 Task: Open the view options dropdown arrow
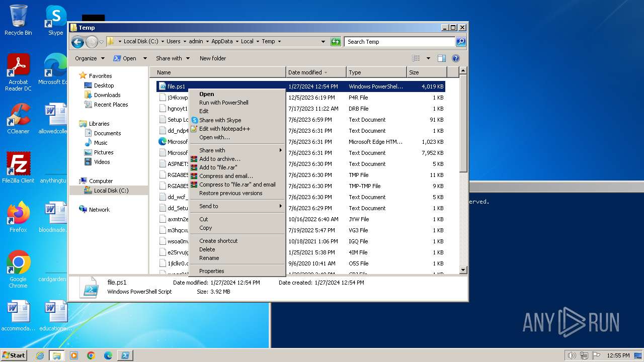[428, 58]
